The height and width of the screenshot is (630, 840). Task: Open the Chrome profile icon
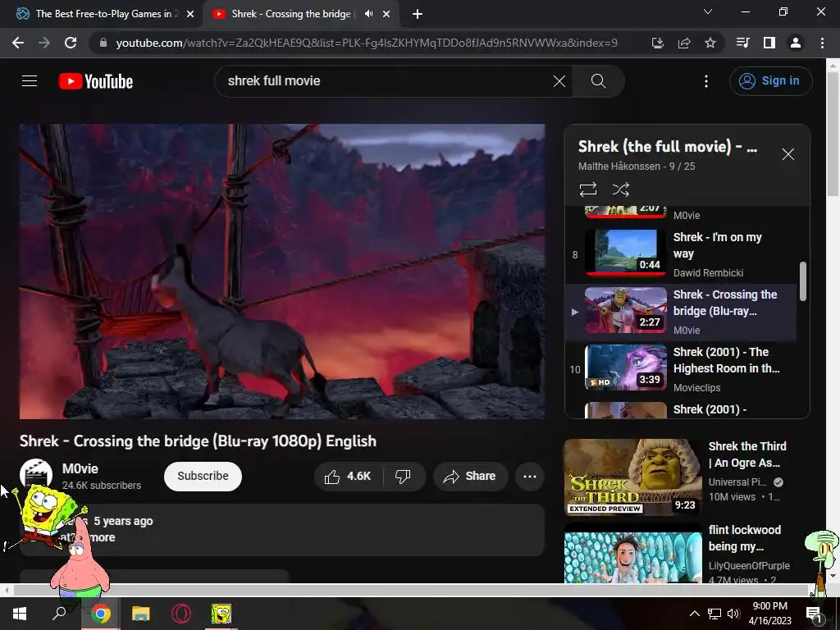(796, 43)
